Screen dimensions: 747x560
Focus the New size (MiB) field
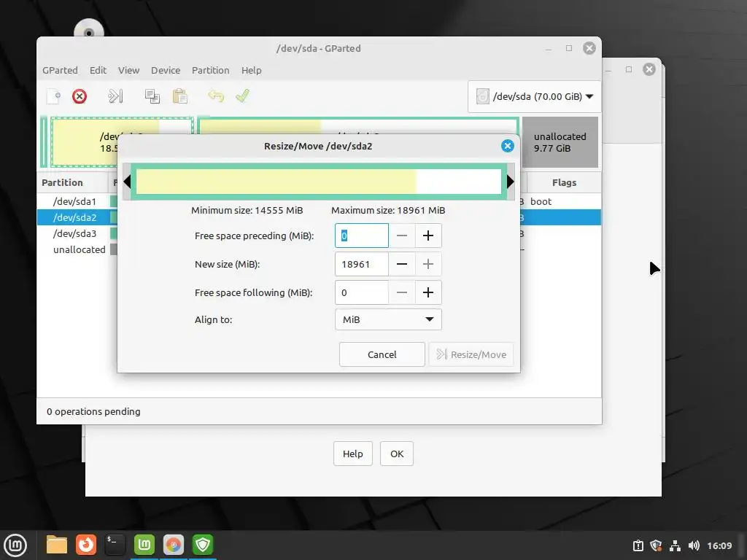pyautogui.click(x=362, y=264)
